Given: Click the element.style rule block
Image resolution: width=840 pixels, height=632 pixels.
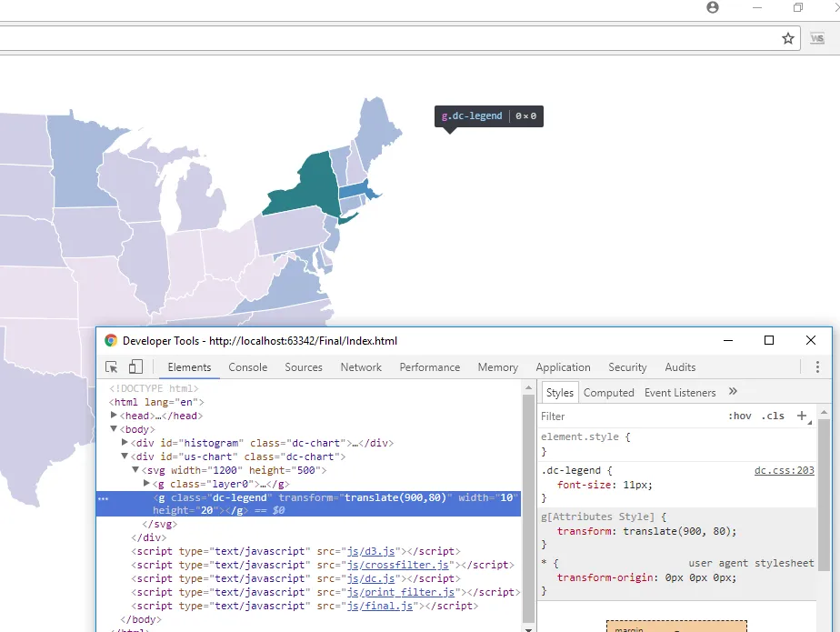Looking at the screenshot, I should pyautogui.click(x=677, y=444).
